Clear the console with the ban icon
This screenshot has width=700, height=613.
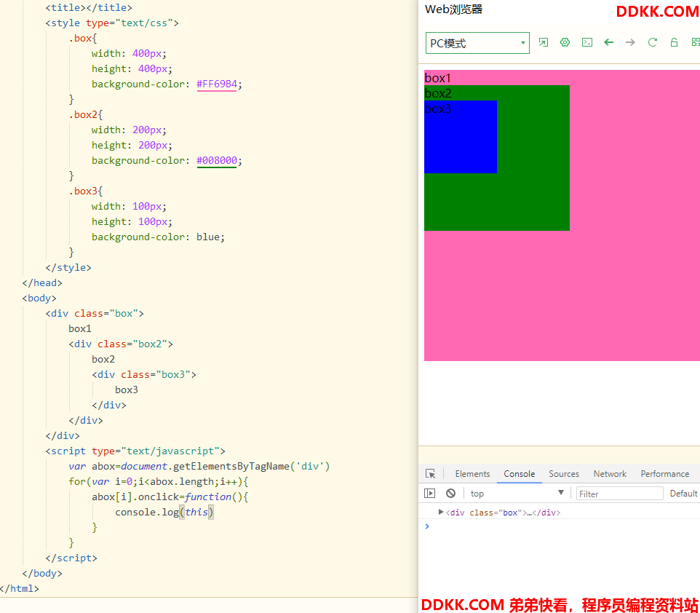click(451, 494)
